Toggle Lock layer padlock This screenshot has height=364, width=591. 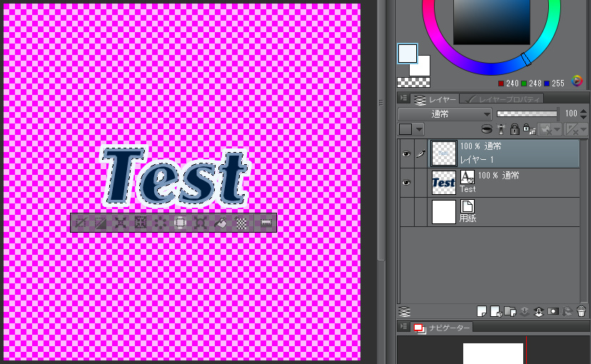pos(515,129)
